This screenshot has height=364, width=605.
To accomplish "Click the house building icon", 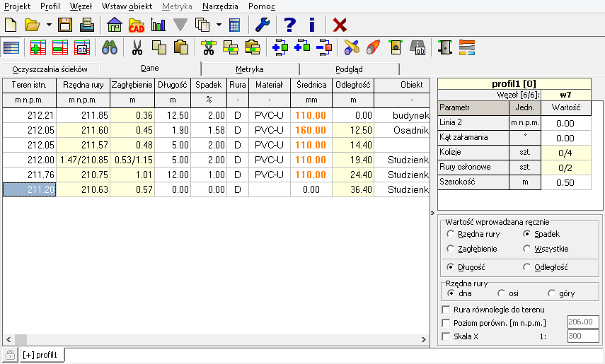I will tap(115, 25).
